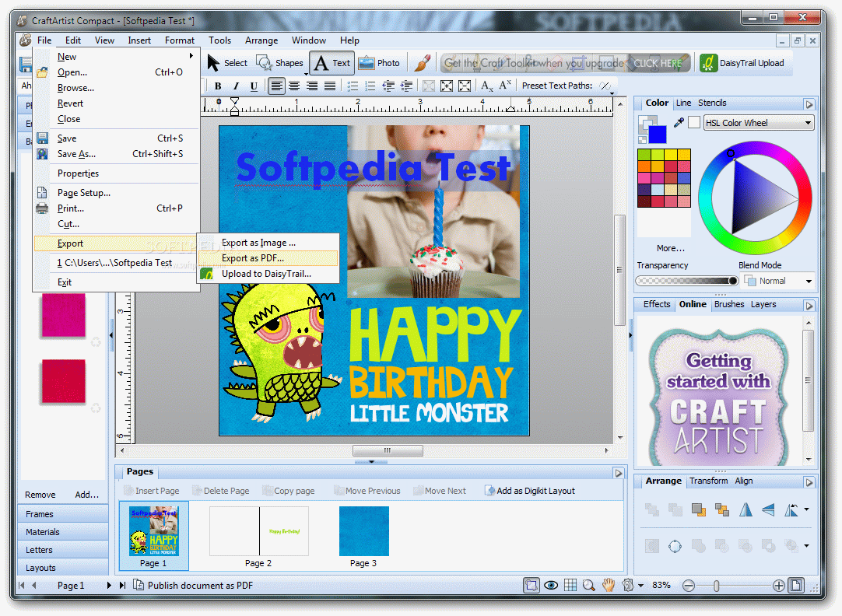Pick a color with the eyedropper
This screenshot has width=842, height=616.
click(679, 123)
